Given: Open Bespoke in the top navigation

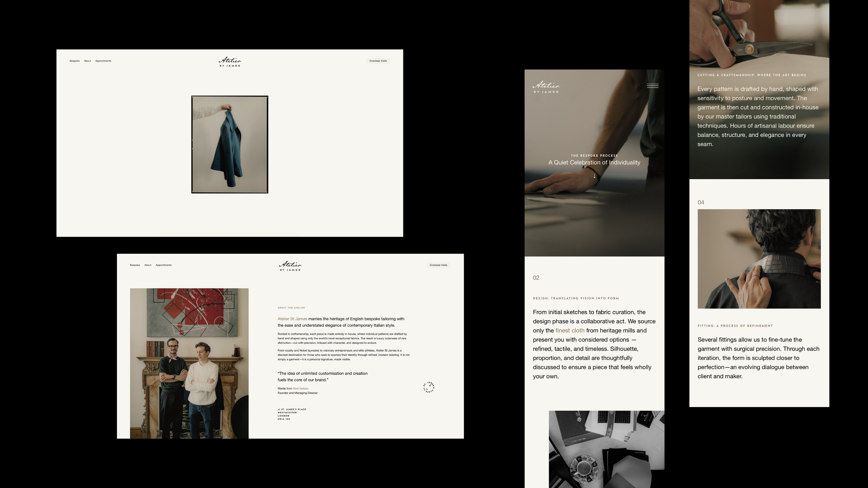Looking at the screenshot, I should [75, 61].
